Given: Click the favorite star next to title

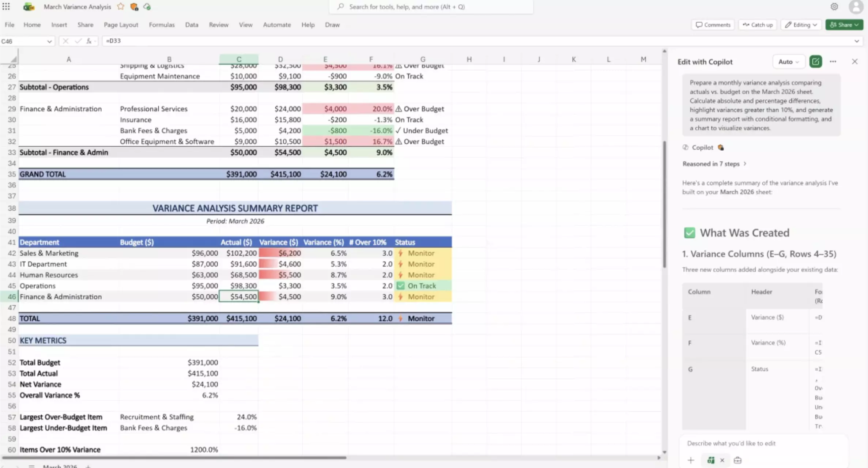Looking at the screenshot, I should coord(121,7).
